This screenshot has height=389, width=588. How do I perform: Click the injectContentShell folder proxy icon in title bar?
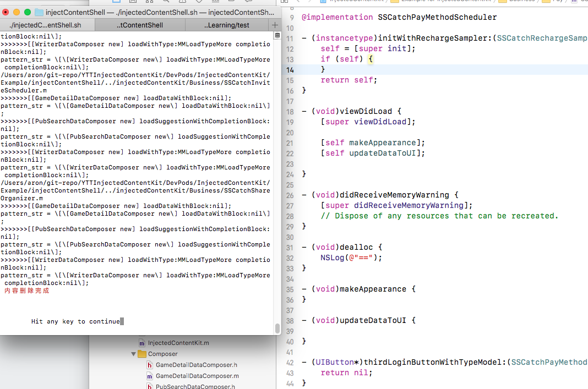click(x=39, y=12)
